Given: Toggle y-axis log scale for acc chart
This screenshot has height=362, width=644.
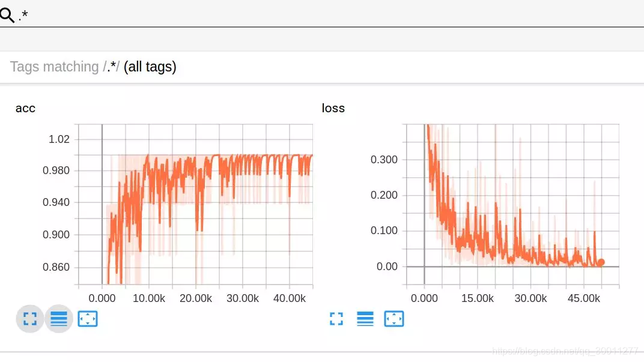Looking at the screenshot, I should 59,319.
